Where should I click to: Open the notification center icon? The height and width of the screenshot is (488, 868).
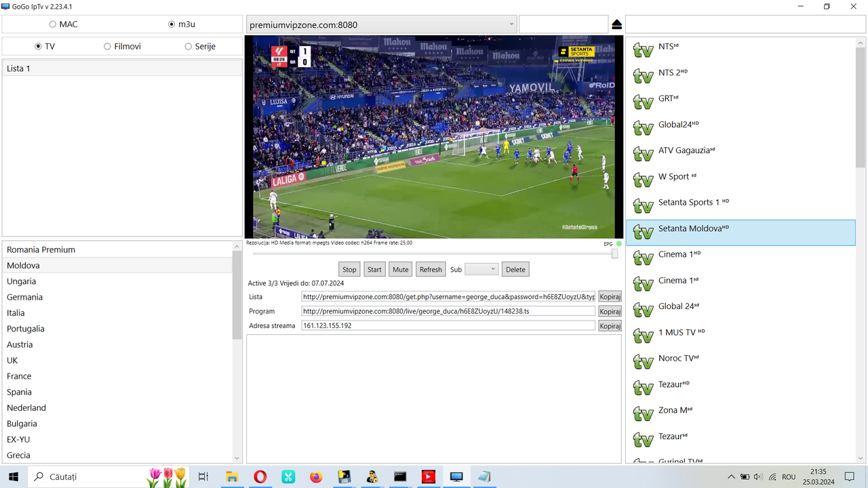[850, 476]
